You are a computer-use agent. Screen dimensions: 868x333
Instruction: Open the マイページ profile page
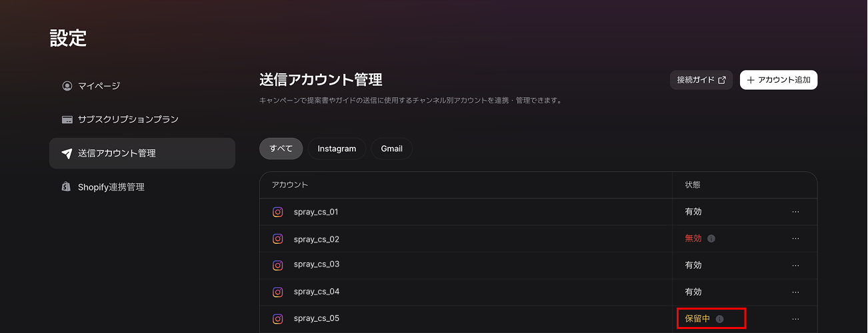pyautogui.click(x=99, y=86)
